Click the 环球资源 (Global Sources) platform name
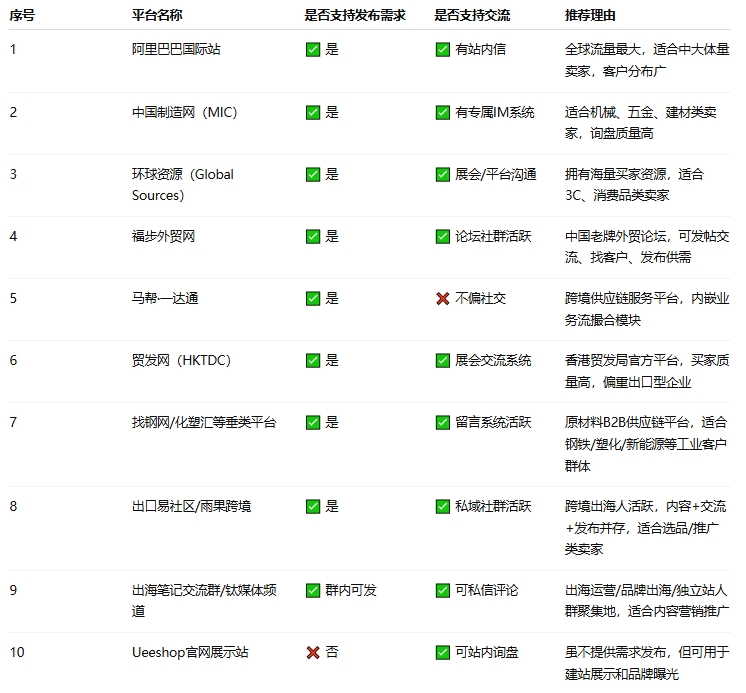The image size is (746, 693). point(183,185)
